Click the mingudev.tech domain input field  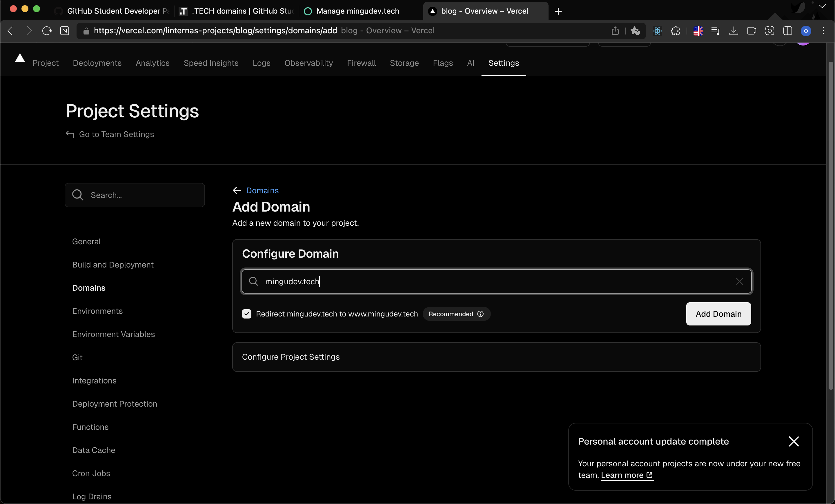(x=496, y=281)
